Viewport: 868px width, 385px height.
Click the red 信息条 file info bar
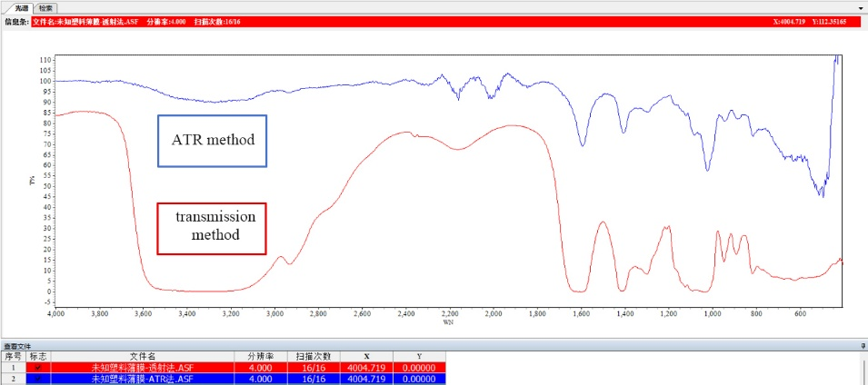[x=448, y=22]
